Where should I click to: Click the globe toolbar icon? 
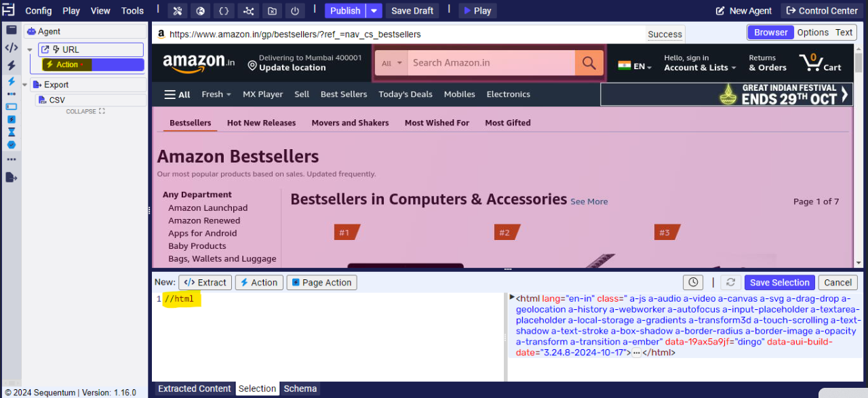tap(200, 11)
